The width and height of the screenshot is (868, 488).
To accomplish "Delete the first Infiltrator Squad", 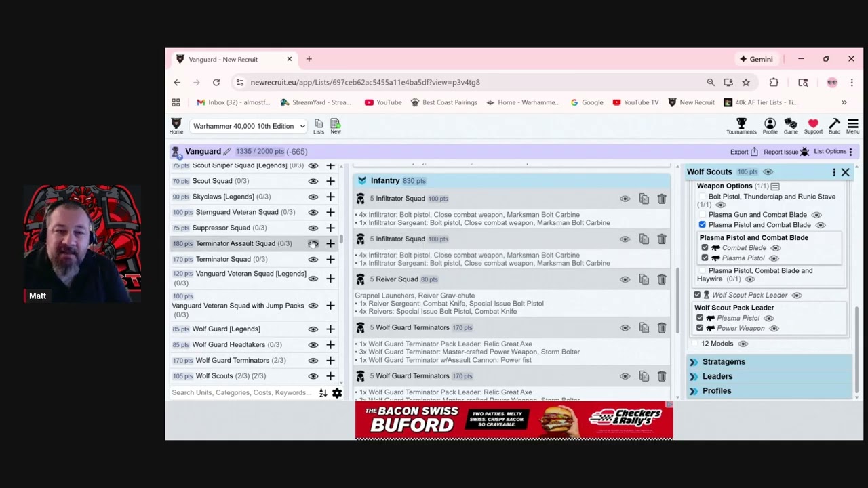I will (x=662, y=199).
